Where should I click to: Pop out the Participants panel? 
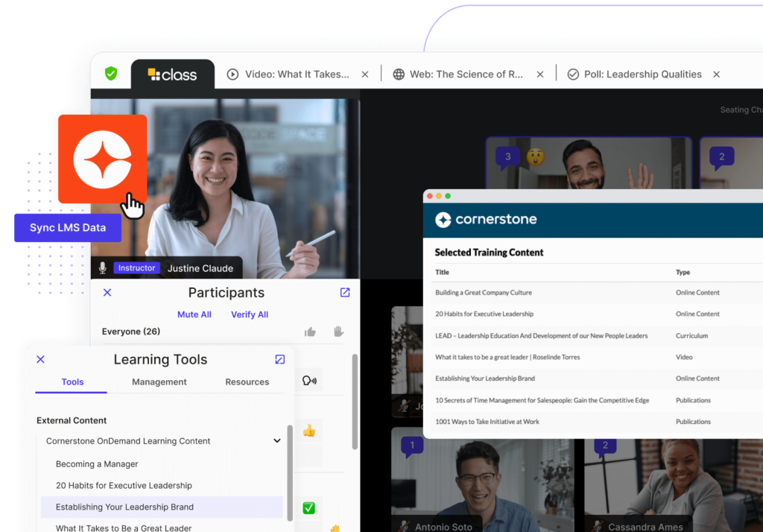pos(344,292)
